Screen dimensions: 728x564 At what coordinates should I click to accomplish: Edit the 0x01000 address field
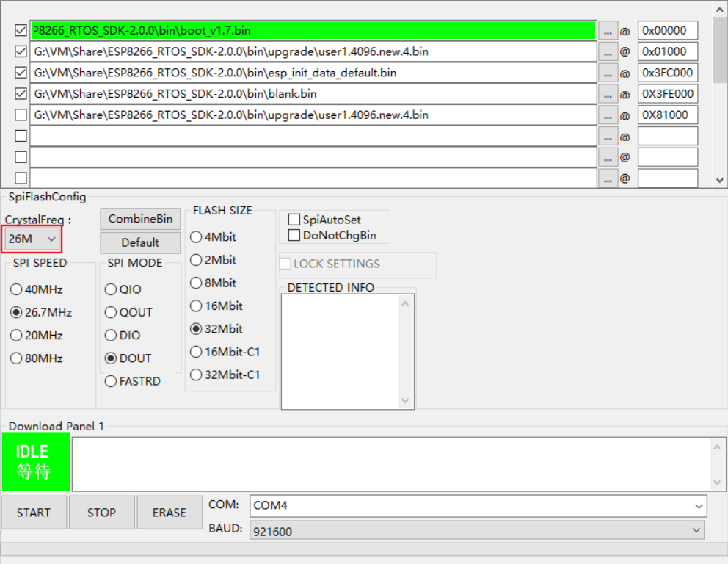click(668, 51)
